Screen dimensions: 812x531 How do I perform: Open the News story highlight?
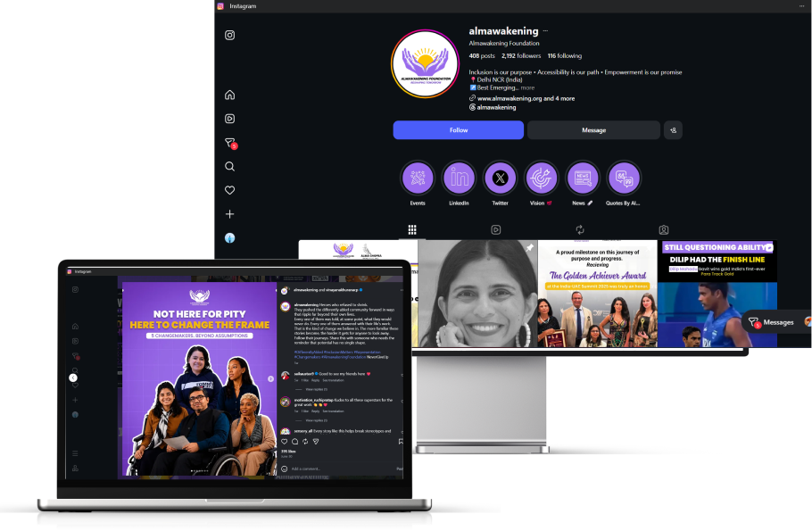click(x=583, y=178)
